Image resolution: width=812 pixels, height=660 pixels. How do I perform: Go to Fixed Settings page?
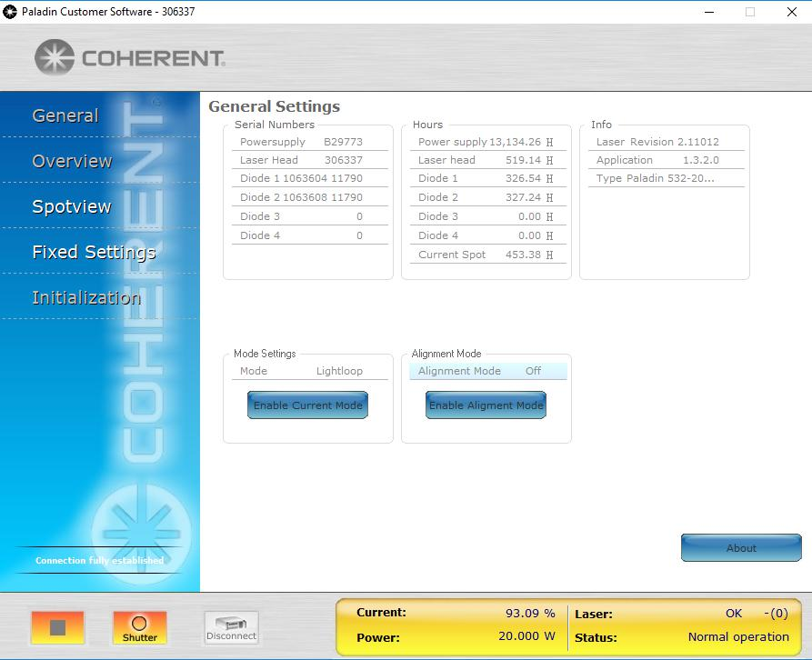point(94,252)
